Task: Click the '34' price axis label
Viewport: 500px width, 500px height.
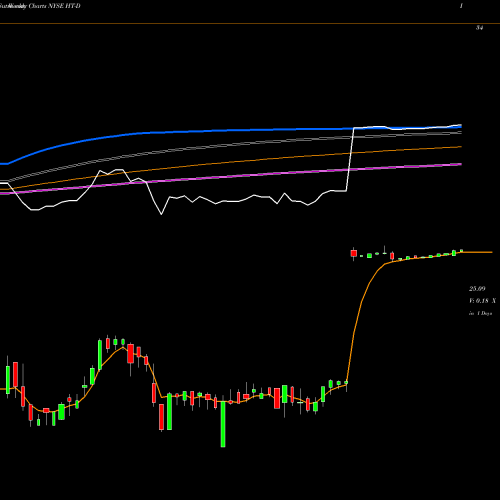Action: (x=479, y=28)
